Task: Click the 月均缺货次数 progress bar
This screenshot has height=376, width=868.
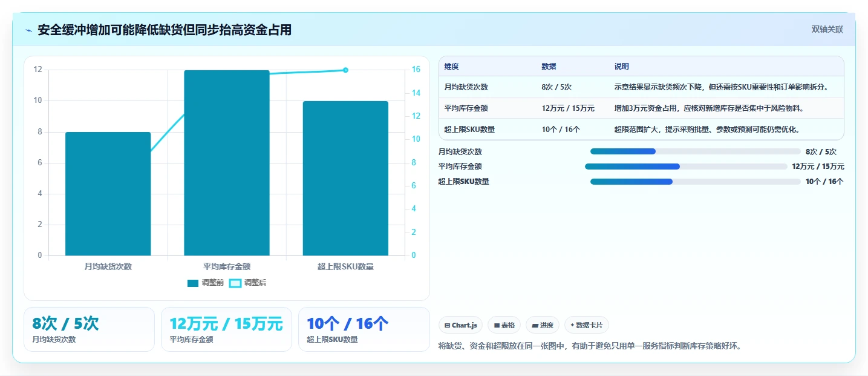Action: 695,151
